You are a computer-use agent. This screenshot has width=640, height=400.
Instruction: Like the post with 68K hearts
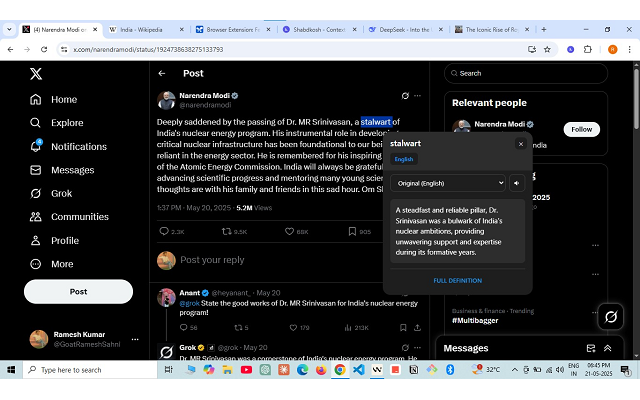pos(289,231)
